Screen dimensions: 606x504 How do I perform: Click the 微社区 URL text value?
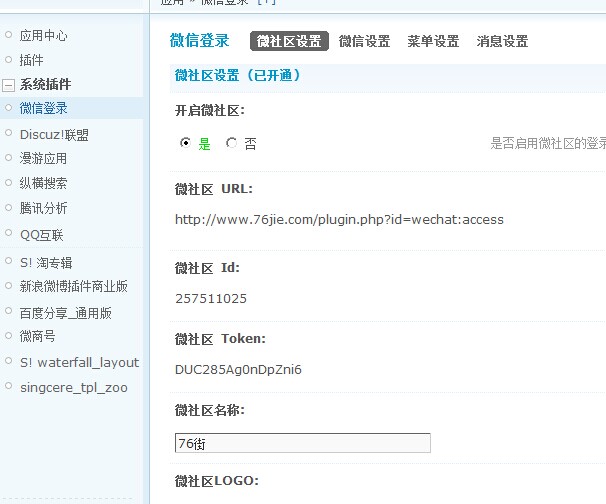[339, 220]
